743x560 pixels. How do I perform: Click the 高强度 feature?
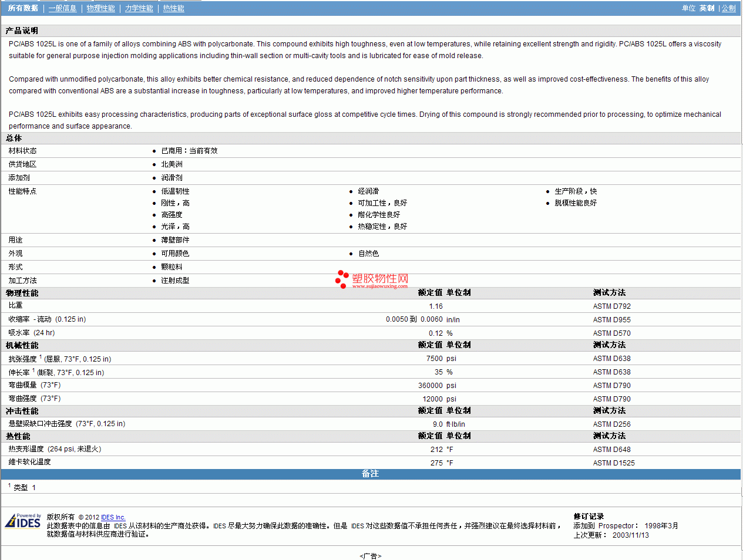pos(172,215)
